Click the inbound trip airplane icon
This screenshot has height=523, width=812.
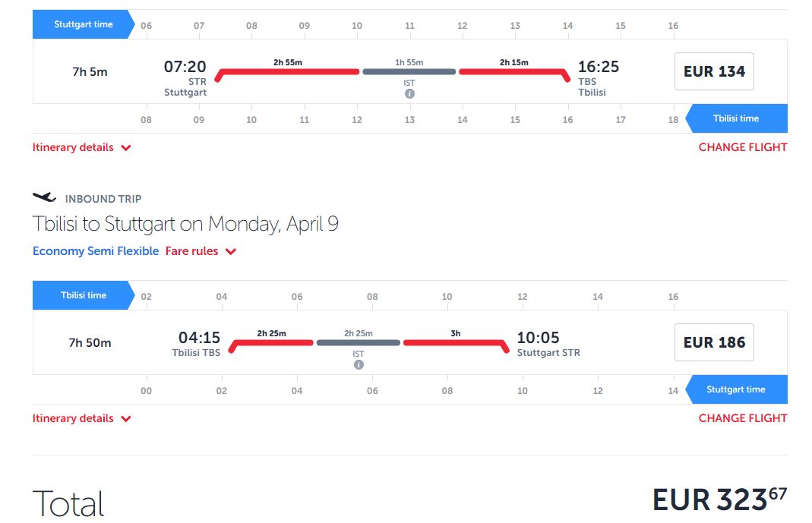(45, 197)
